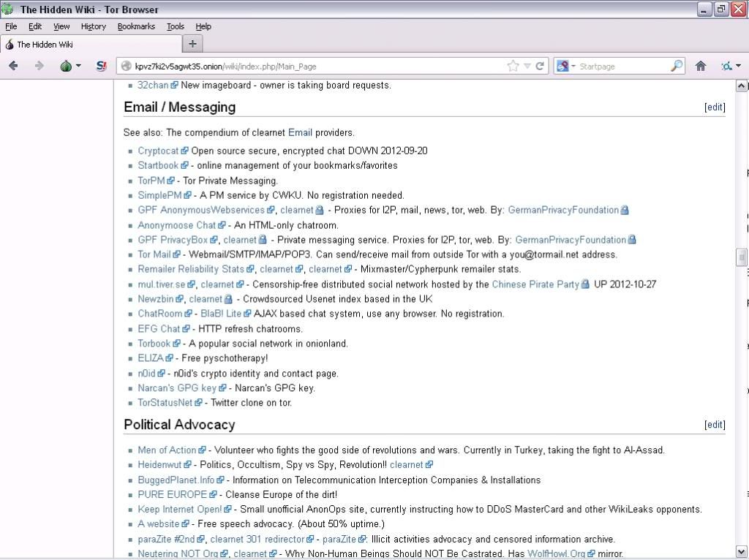Click the NoScript S icon
The width and height of the screenshot is (749, 560).
pyautogui.click(x=101, y=66)
